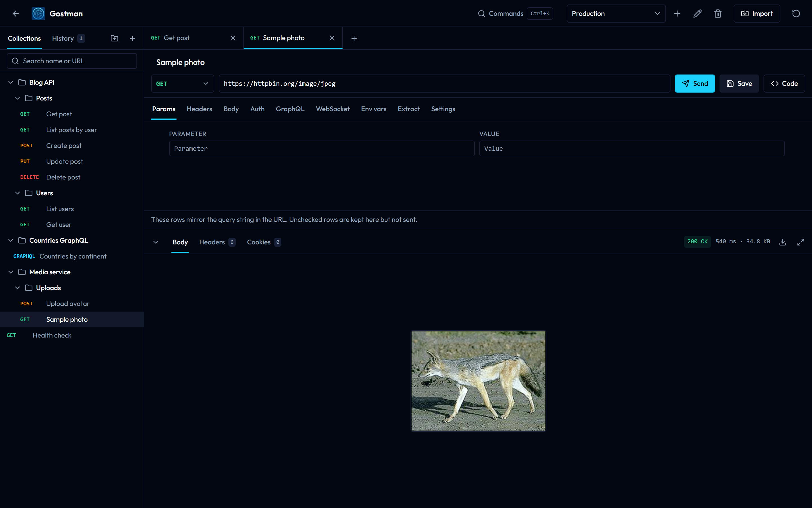Click the jackal response image
The image size is (812, 508).
pos(478,381)
